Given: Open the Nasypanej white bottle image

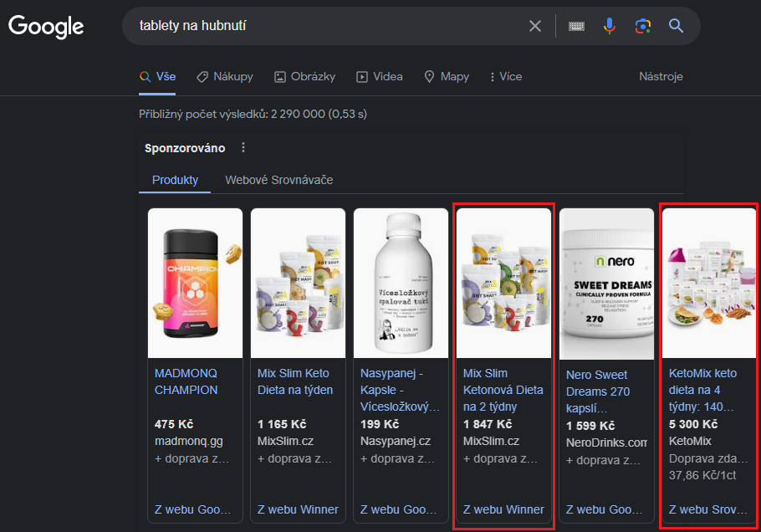Looking at the screenshot, I should [x=401, y=284].
